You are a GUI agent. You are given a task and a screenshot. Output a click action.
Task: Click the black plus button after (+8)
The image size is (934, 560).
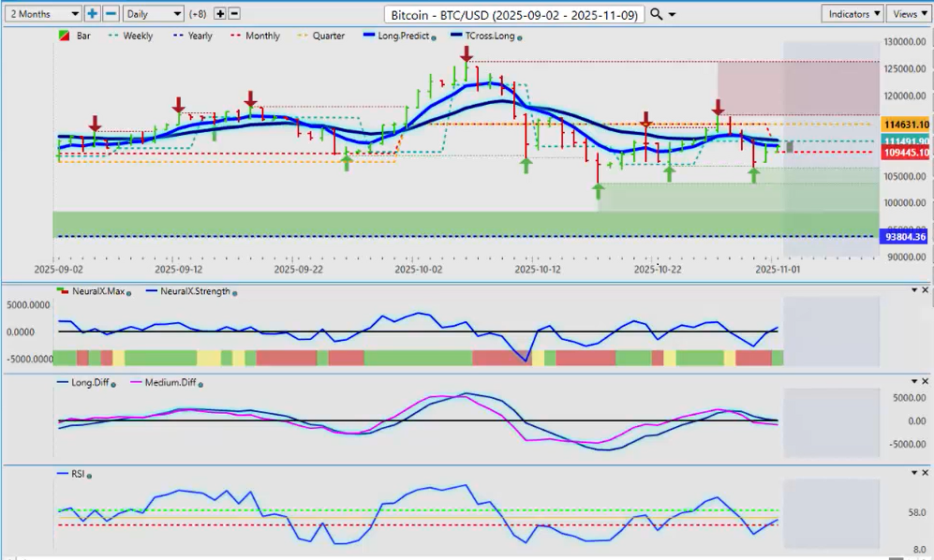220,14
